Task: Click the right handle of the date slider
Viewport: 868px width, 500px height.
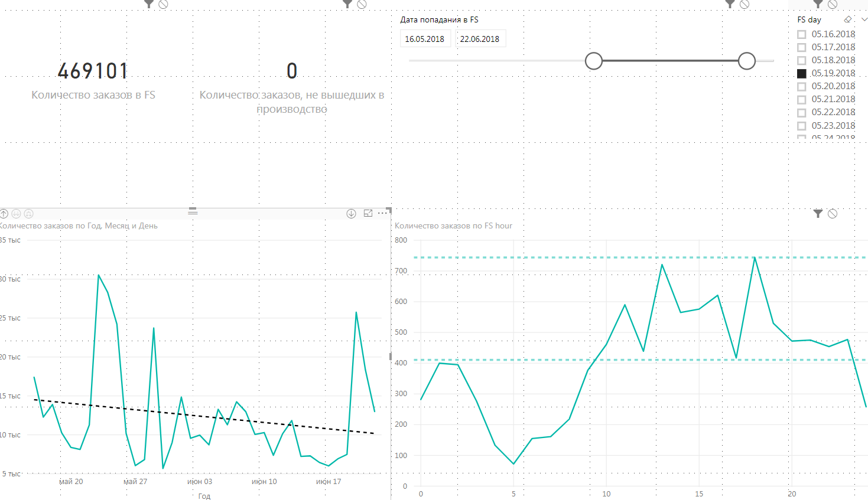Action: [747, 61]
